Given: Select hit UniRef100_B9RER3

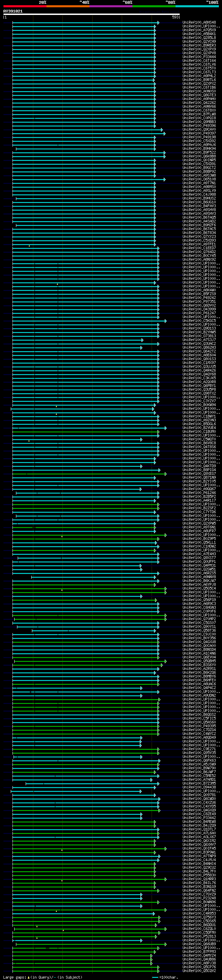Looking at the screenshot, I should coord(199,45).
